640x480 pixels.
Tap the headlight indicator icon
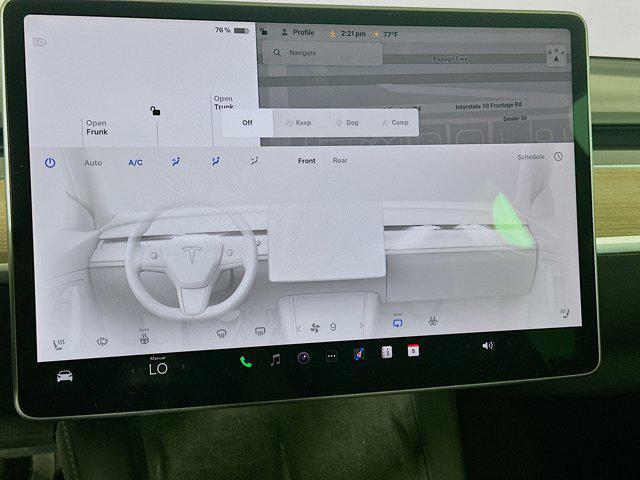pos(40,42)
